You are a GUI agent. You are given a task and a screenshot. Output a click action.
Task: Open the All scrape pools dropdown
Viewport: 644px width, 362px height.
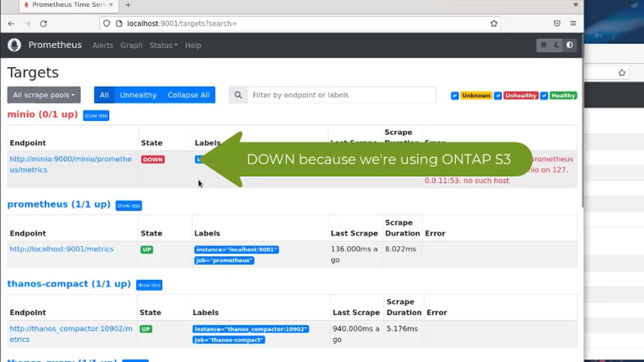[x=44, y=95]
